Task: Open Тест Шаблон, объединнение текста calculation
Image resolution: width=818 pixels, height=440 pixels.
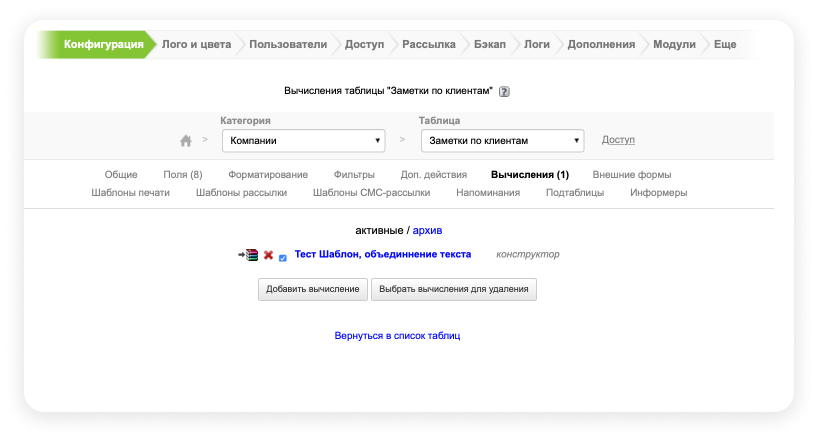Action: [382, 254]
